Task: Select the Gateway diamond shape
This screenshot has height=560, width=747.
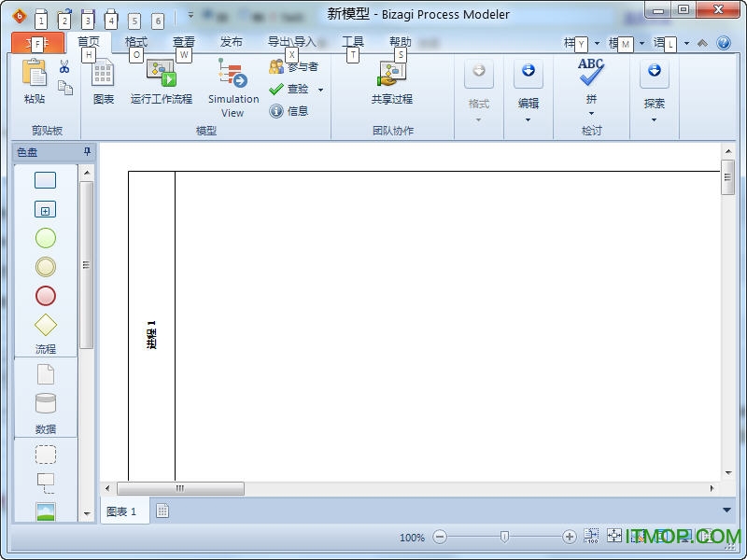Action: [x=46, y=325]
